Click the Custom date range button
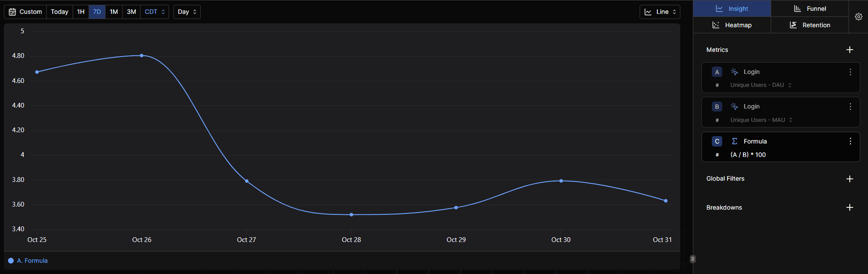Screen dimensions: 868x274 coord(26,12)
